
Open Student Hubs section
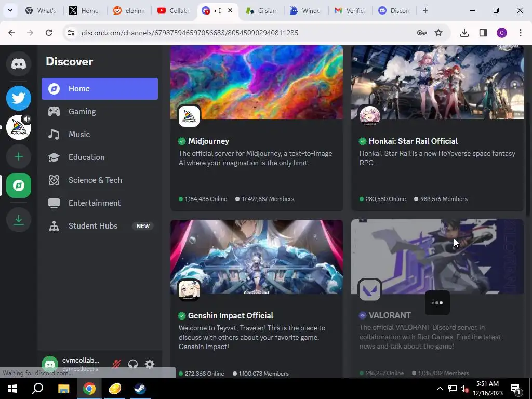point(100,226)
